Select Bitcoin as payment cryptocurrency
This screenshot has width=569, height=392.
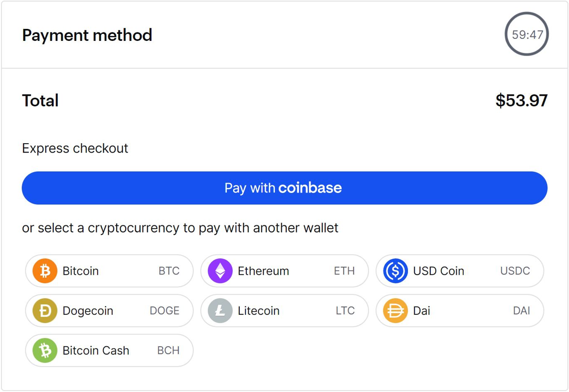(109, 271)
